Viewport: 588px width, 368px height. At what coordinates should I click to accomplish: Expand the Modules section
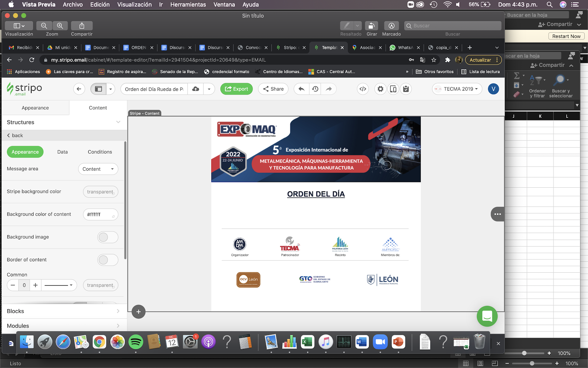point(118,326)
